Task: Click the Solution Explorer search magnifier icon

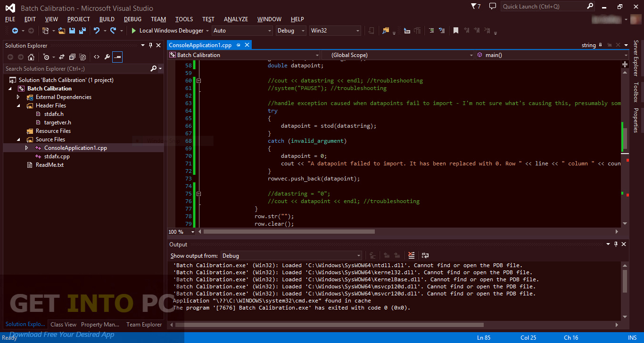Action: click(x=153, y=69)
